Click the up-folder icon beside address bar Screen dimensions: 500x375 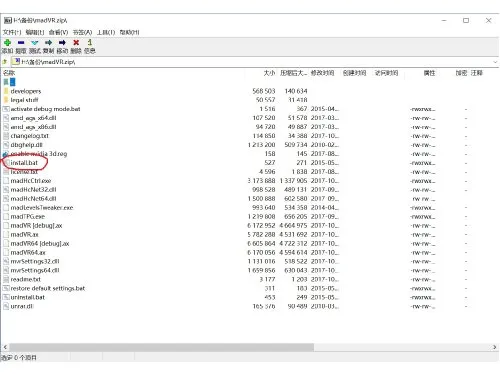(5, 62)
